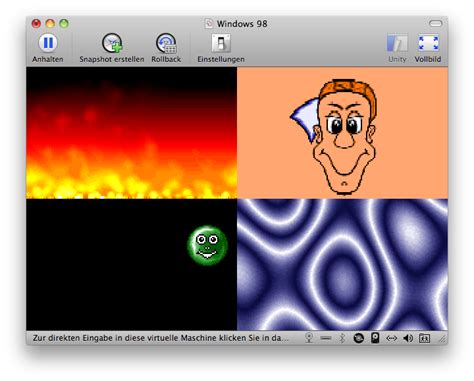Click the fire animation panel
This screenshot has height=381, width=474.
(x=131, y=133)
